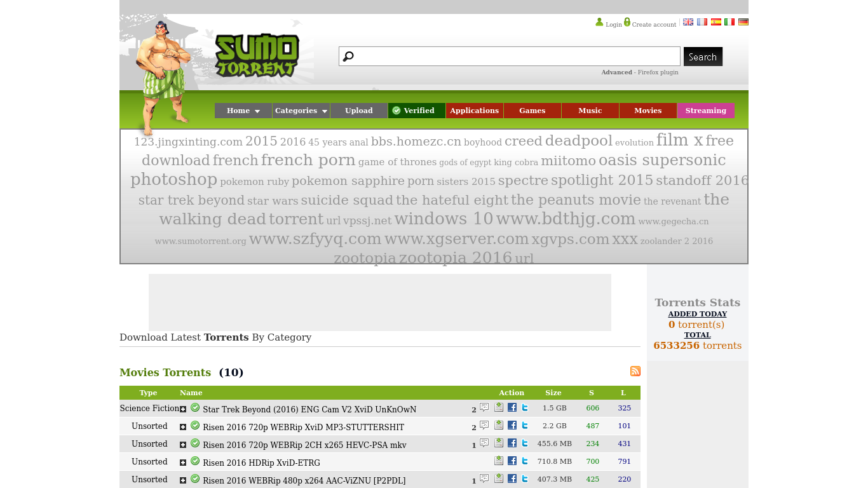Open comments for Risen MP3-STUTTERSHIT torrent
868x488 pixels.
tap(484, 425)
